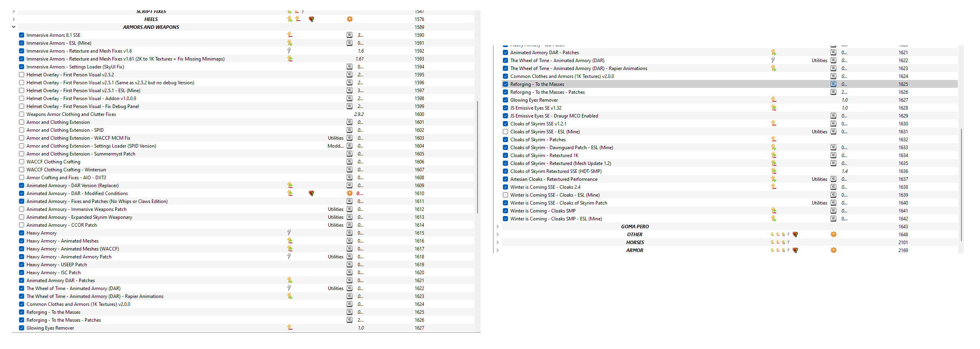
Task: Disable Immersive Armors 8.1 SSE checkbox
Action: coord(22,35)
